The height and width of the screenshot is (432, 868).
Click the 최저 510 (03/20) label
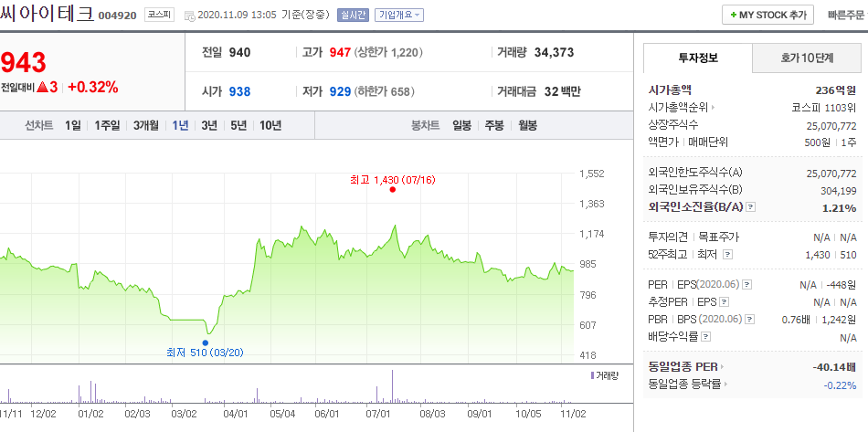click(205, 352)
